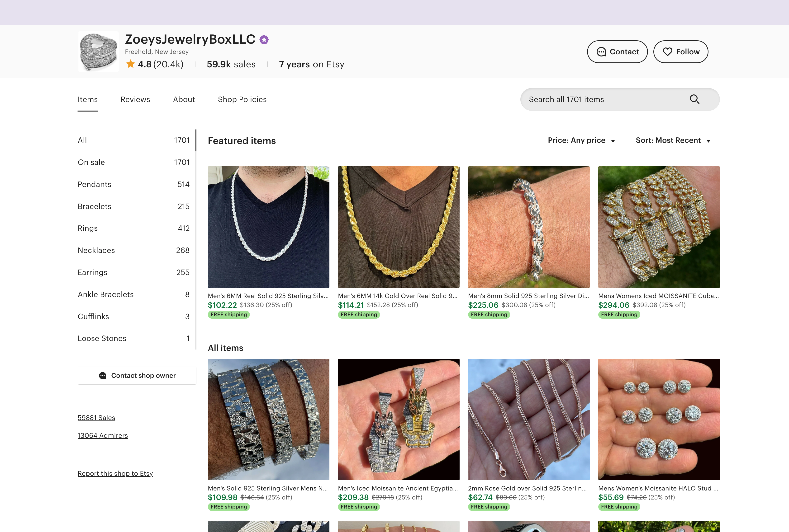
Task: Click the Star Seller badge icon
Action: click(264, 40)
